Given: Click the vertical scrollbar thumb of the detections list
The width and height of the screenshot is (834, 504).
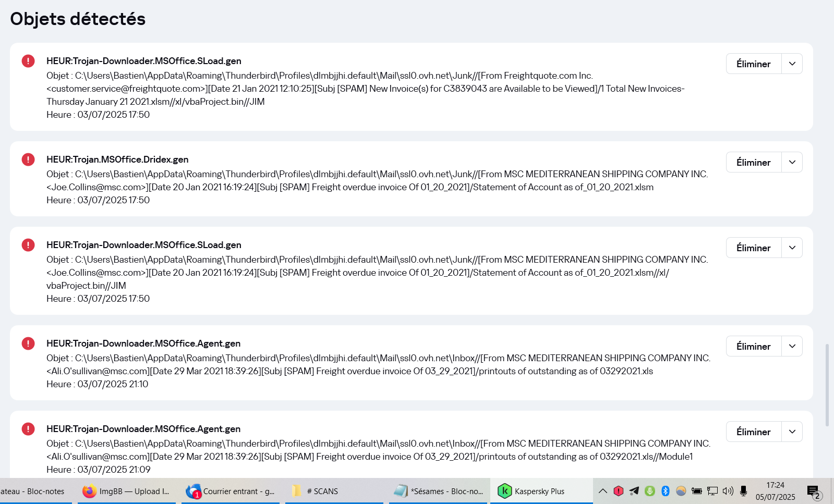Looking at the screenshot, I should pos(827,385).
